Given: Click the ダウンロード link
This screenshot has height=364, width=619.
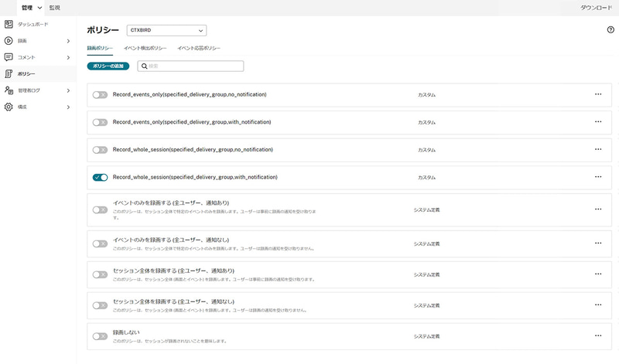Looking at the screenshot, I should pyautogui.click(x=596, y=8).
